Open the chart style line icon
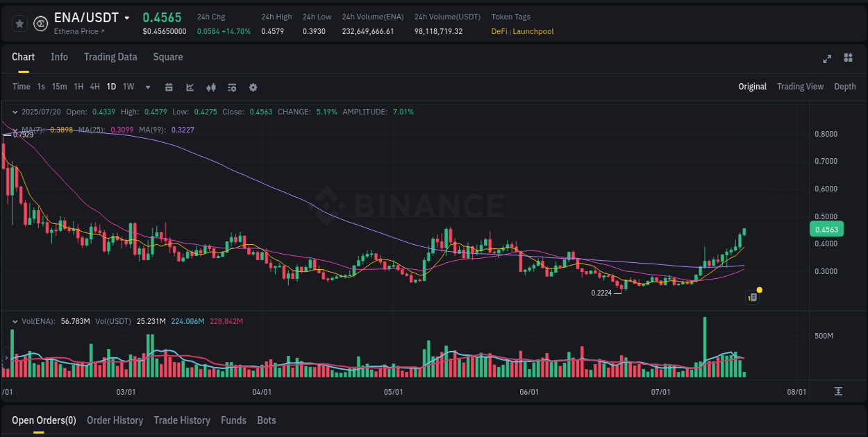This screenshot has width=868, height=437. coord(190,87)
